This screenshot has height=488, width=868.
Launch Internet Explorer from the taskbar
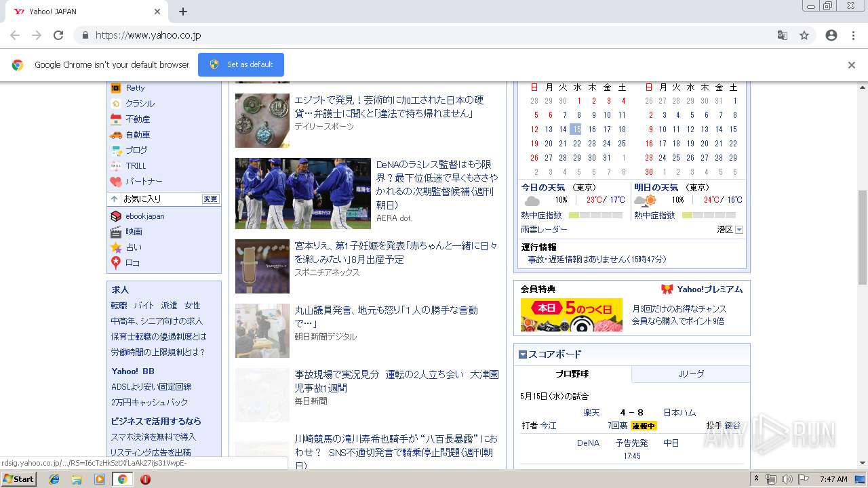[54, 479]
